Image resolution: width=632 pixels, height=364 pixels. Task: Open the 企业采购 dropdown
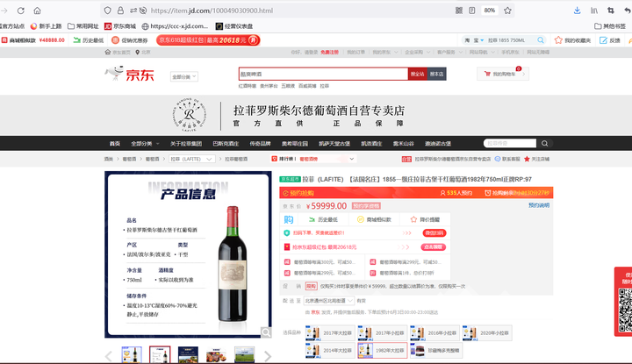click(x=417, y=53)
